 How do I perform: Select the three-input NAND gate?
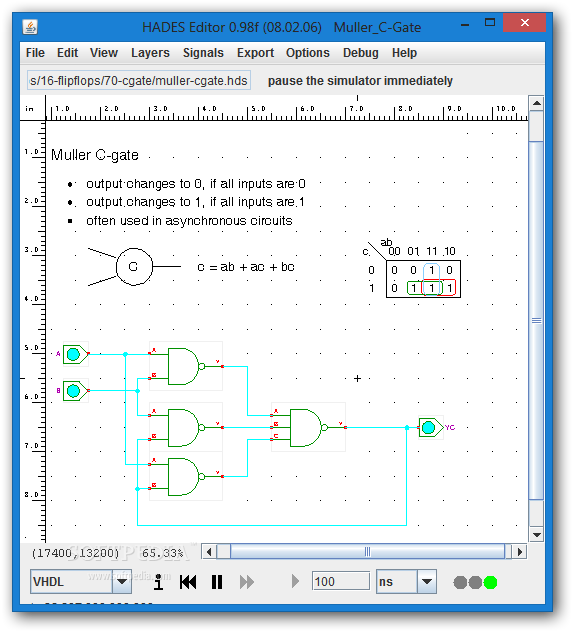click(307, 427)
